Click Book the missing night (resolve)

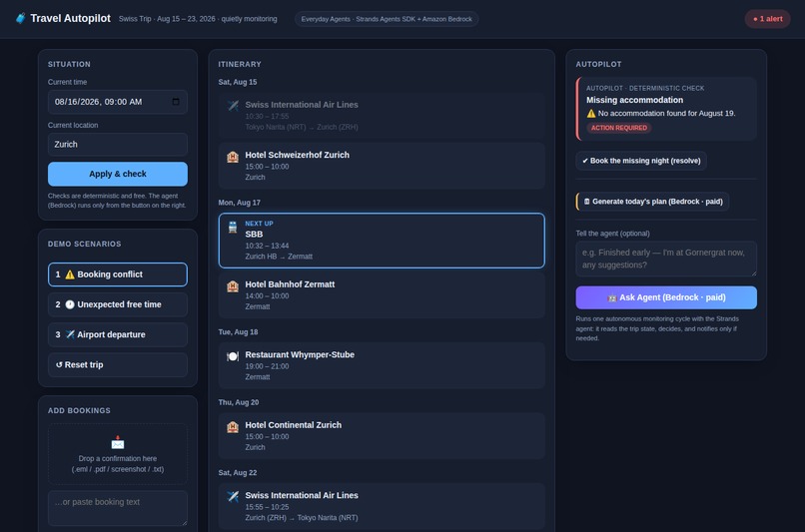pos(641,161)
